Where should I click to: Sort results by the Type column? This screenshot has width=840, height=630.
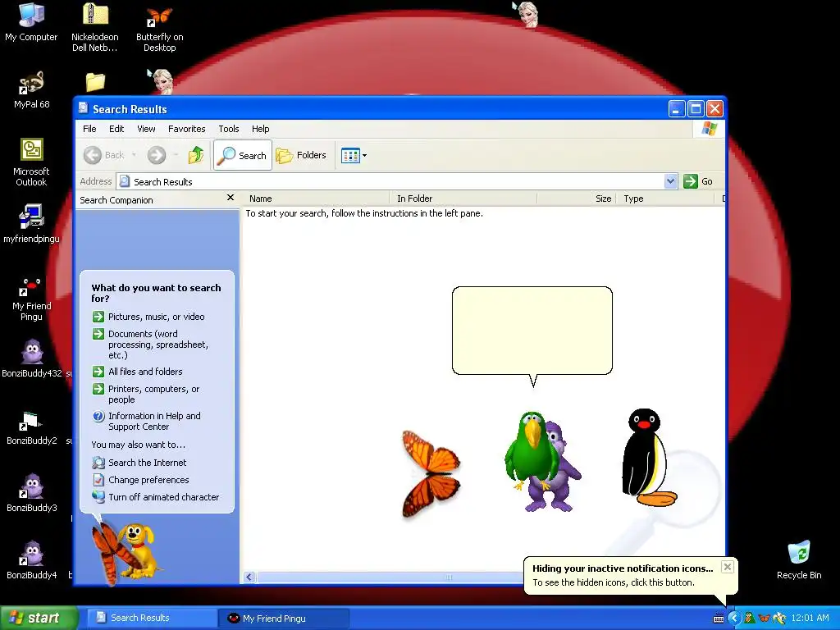coord(665,199)
